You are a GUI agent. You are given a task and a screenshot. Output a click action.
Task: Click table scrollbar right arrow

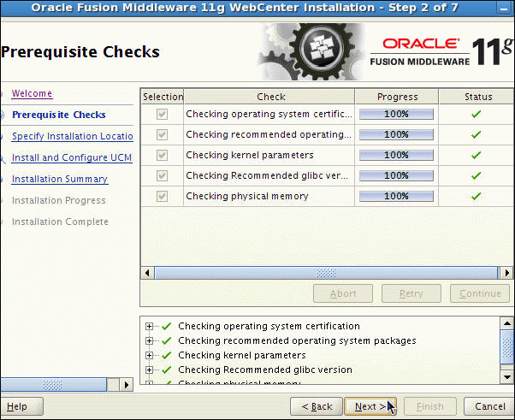[x=506, y=273]
